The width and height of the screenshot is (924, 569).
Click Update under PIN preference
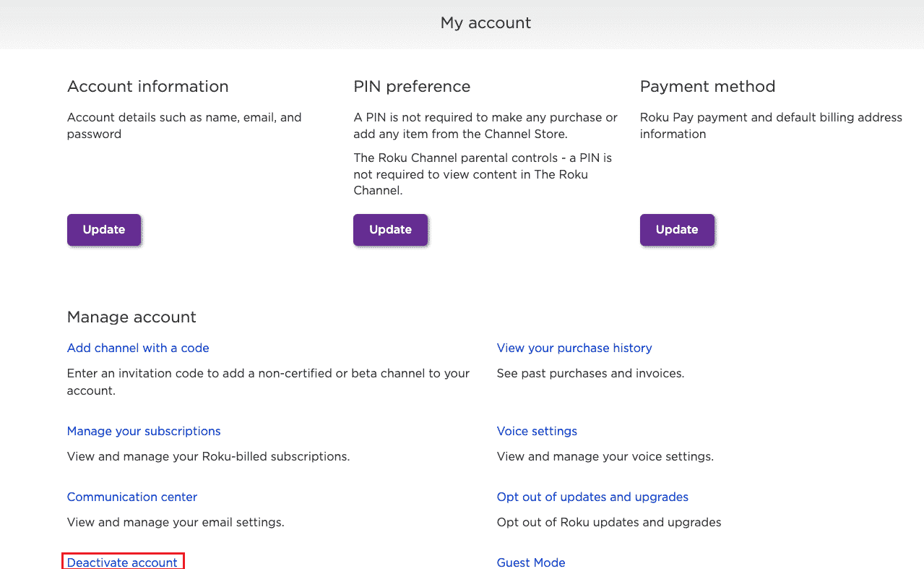(x=390, y=230)
